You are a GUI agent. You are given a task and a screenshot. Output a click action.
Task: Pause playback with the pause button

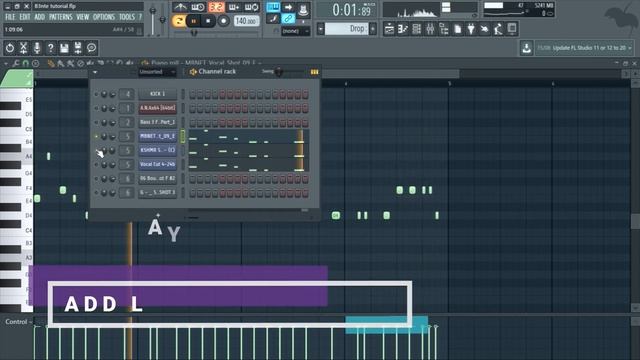pyautogui.click(x=193, y=21)
